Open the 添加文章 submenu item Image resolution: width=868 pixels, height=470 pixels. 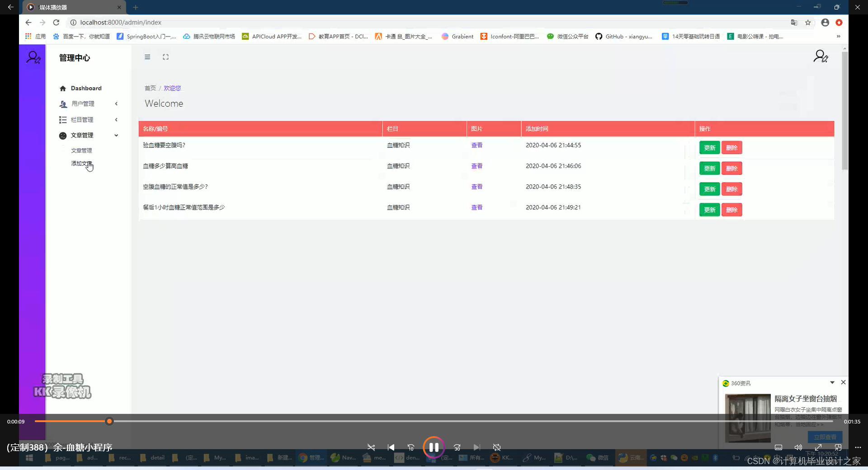coord(81,163)
